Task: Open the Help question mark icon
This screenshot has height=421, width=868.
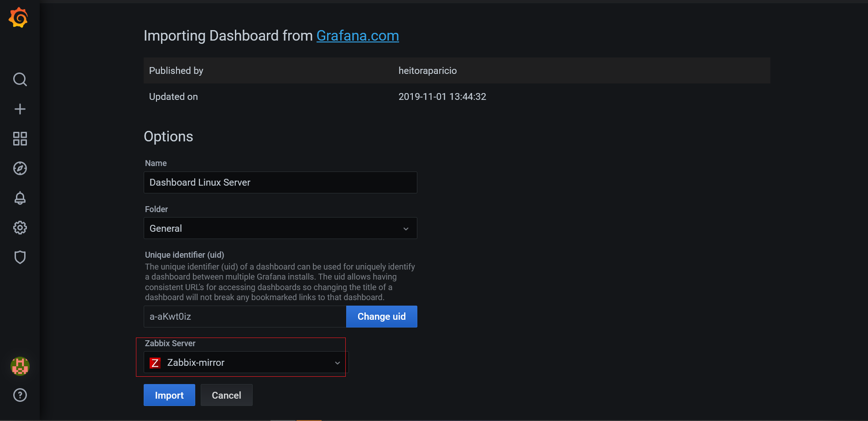Action: 20,395
